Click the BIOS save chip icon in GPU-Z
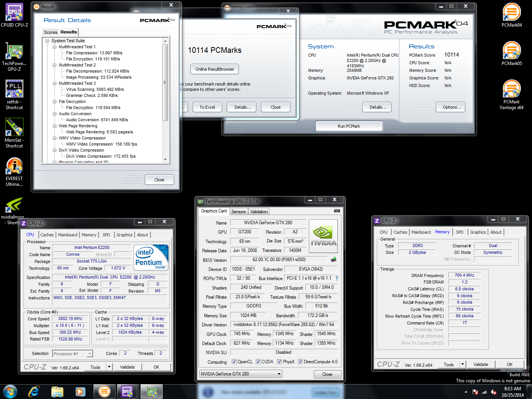The width and height of the screenshot is (532, 399). coord(334,260)
